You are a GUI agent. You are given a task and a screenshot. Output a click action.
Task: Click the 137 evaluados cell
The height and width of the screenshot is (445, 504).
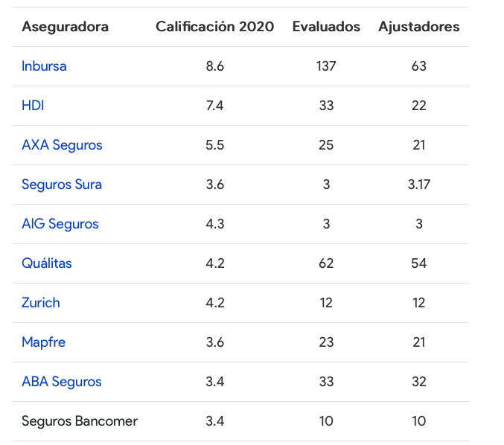[x=326, y=66]
